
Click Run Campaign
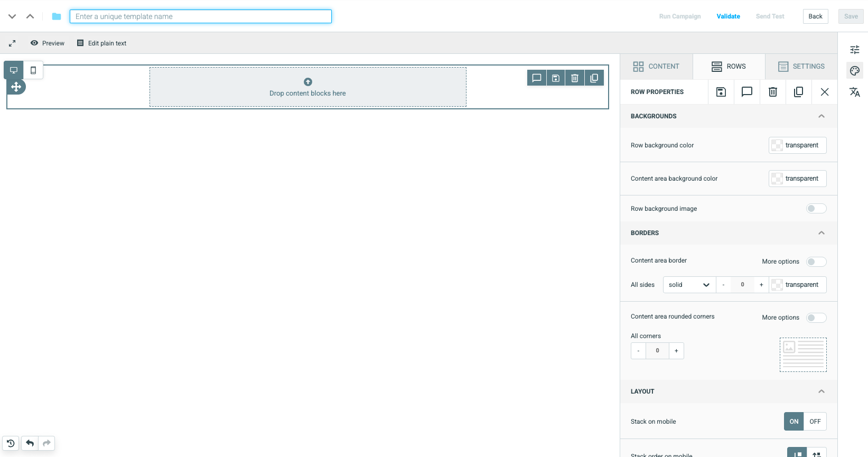point(680,16)
